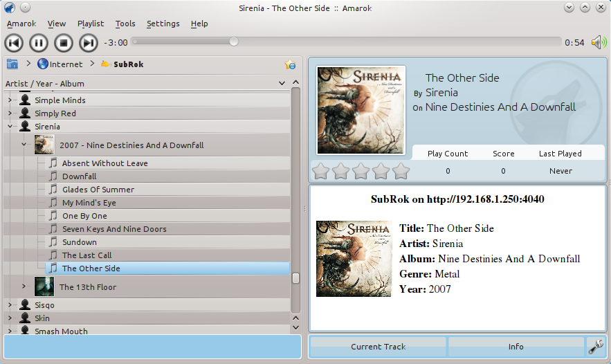Click the SubRok breadcrumb item
The image size is (611, 364).
click(x=122, y=64)
